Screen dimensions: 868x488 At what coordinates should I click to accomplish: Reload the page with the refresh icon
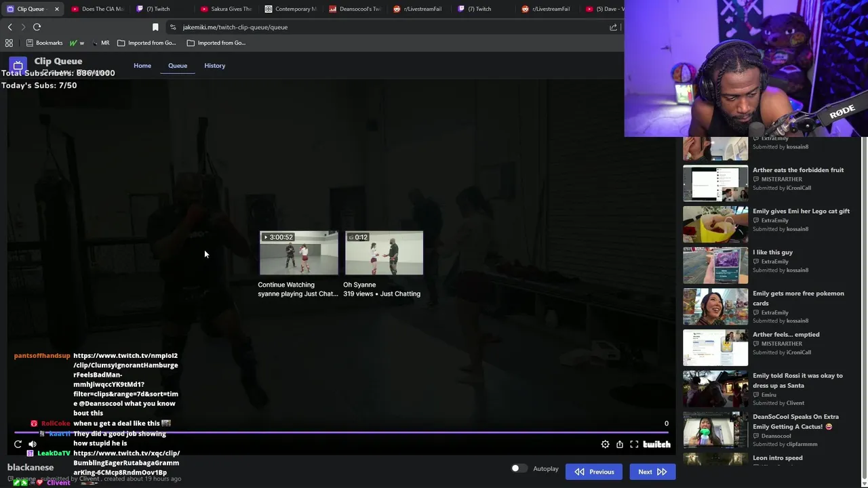[37, 27]
